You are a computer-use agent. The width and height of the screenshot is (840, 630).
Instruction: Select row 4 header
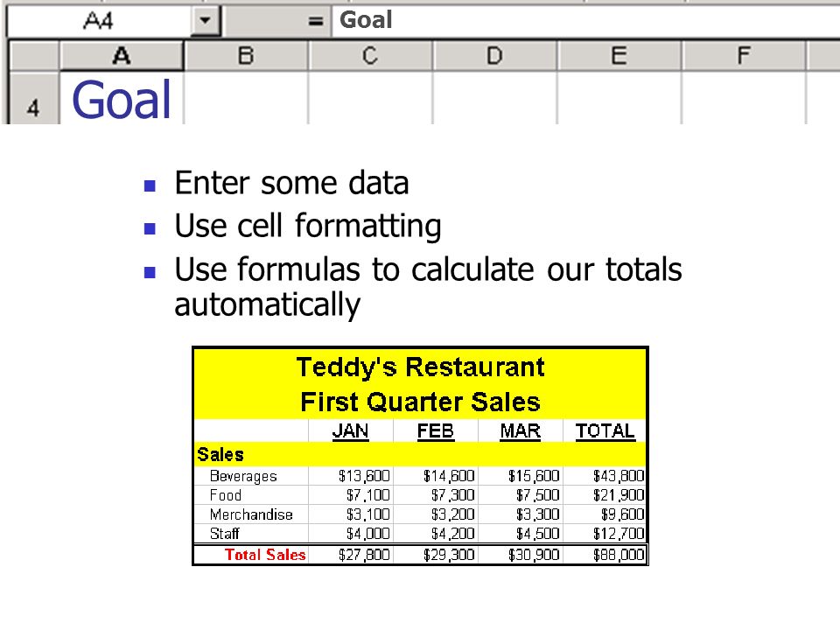(34, 99)
